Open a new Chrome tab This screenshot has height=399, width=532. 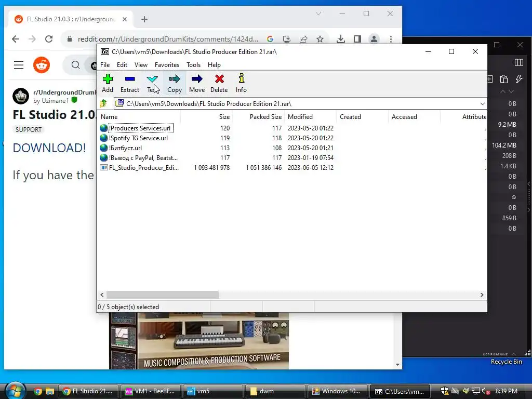point(144,19)
